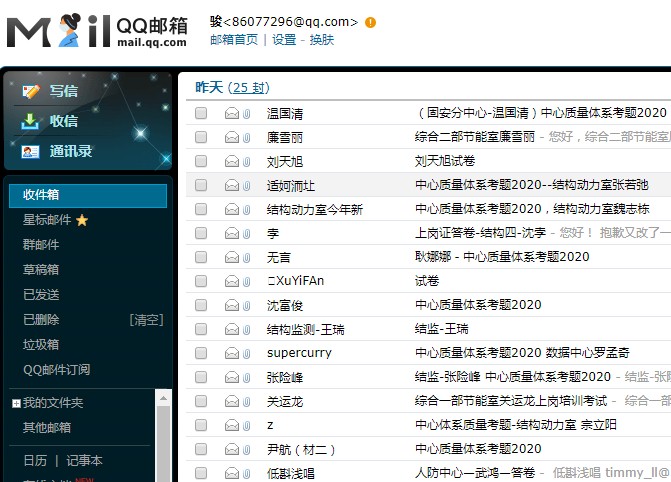The image size is (671, 482).
Task: Open the 收件箱 inbox folder
Action: click(41, 195)
